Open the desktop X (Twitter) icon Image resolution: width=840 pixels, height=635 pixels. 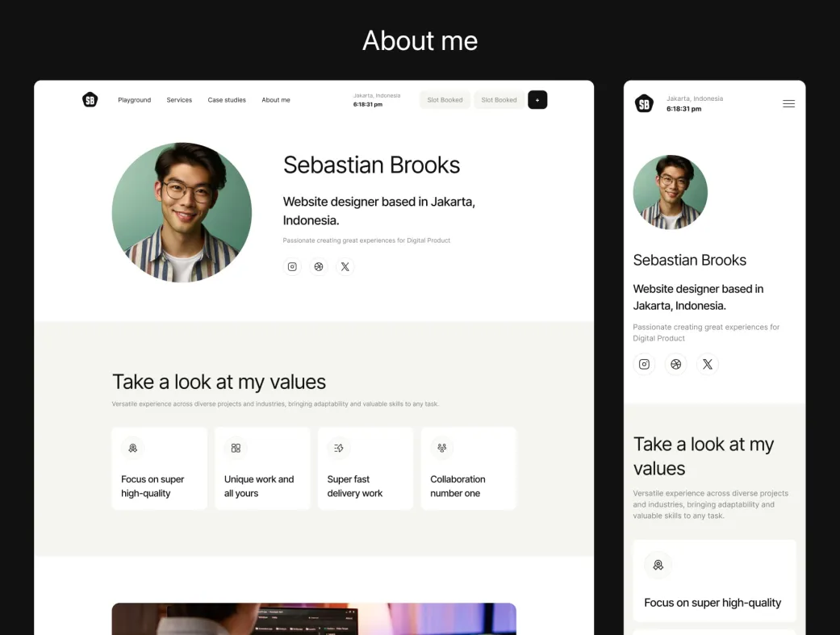(x=345, y=267)
